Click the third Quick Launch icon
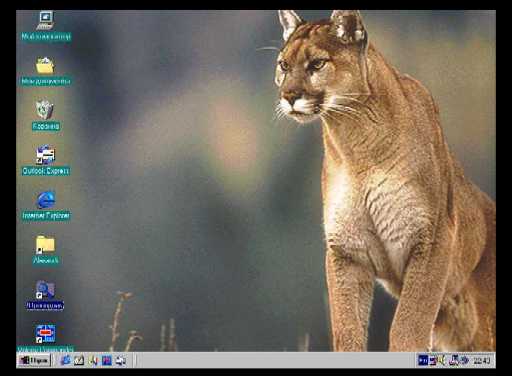 93,360
